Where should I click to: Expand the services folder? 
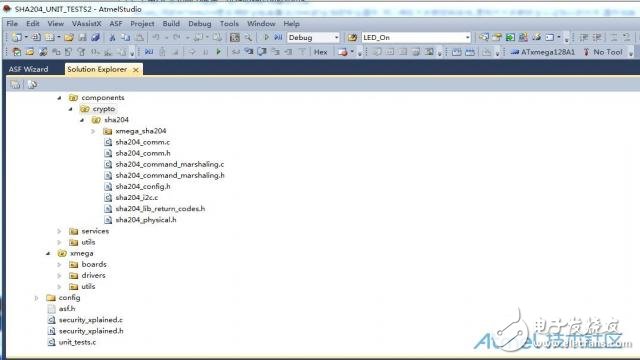pyautogui.click(x=59, y=231)
